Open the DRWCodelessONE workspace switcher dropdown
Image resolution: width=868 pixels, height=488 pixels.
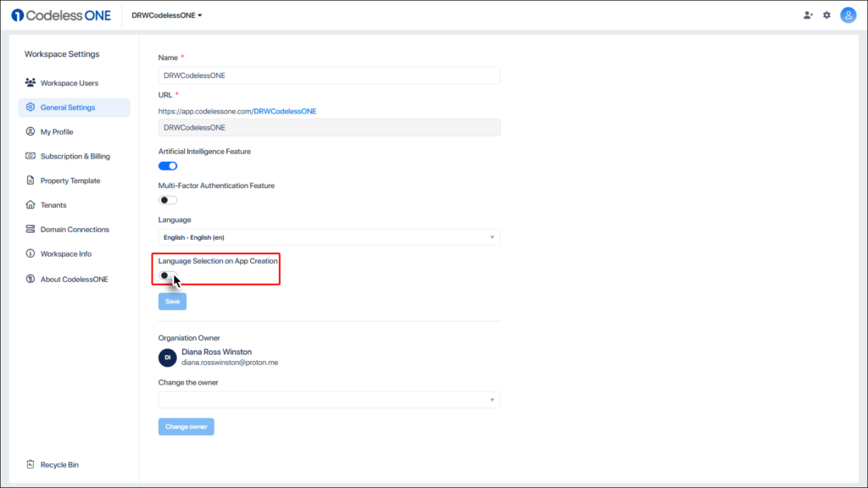point(167,15)
